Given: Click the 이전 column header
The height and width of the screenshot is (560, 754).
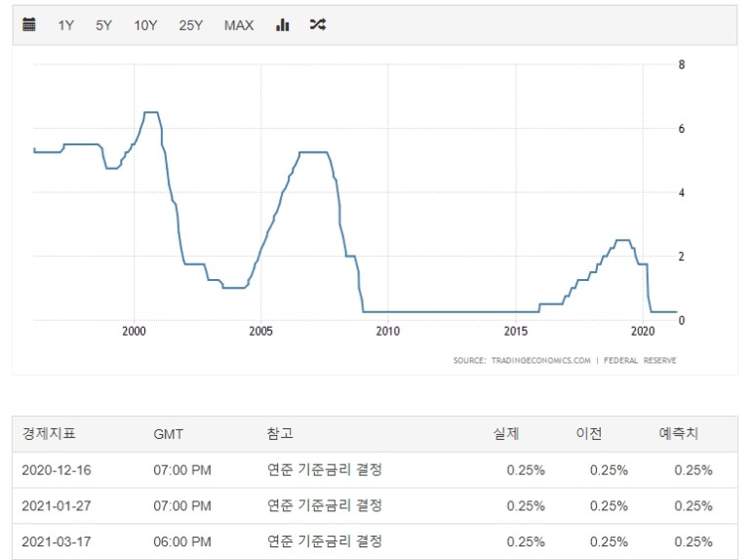Looking at the screenshot, I should tap(588, 433).
